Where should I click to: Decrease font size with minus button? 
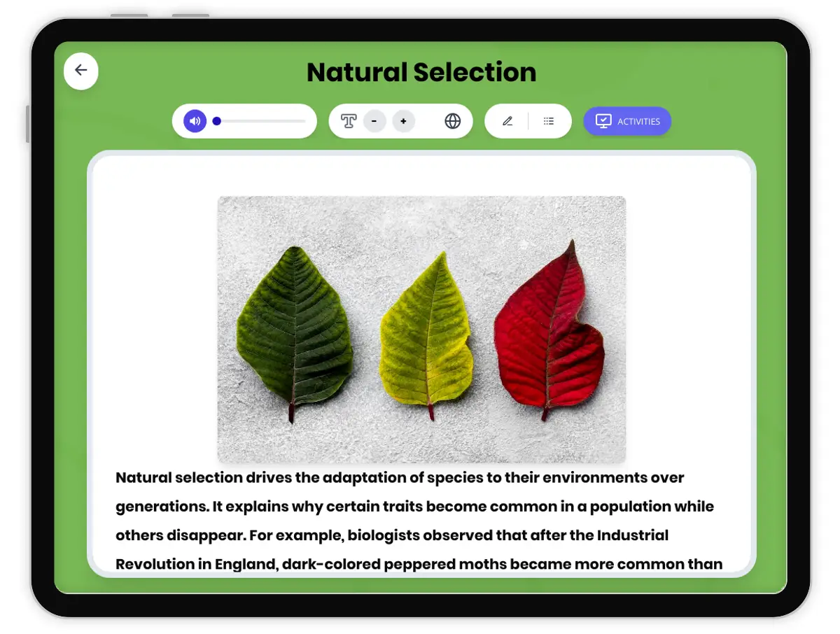[x=374, y=121]
